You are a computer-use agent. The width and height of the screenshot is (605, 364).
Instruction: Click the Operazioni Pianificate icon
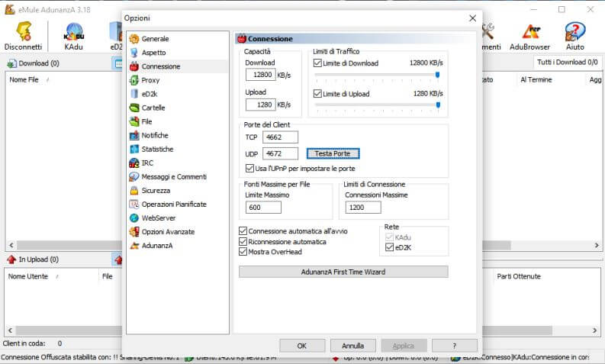tap(134, 205)
